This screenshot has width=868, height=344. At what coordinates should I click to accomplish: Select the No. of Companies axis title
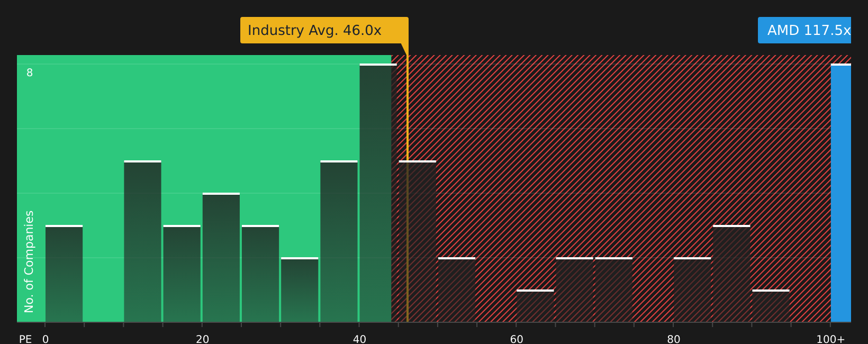point(29,261)
